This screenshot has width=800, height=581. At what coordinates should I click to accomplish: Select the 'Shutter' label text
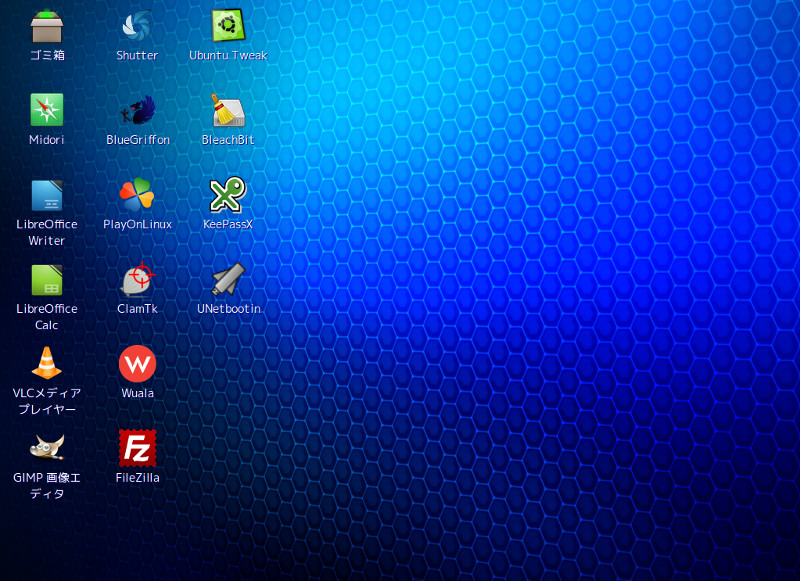[x=137, y=55]
